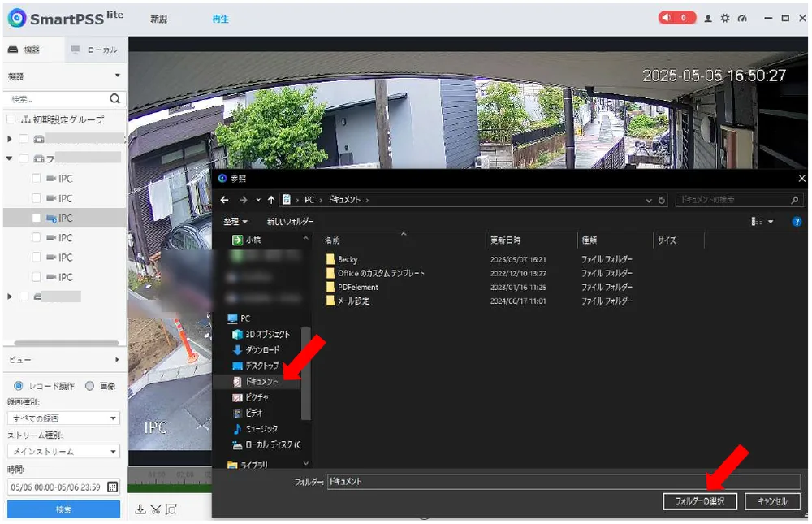Switch to the ローカル tab

[96, 50]
